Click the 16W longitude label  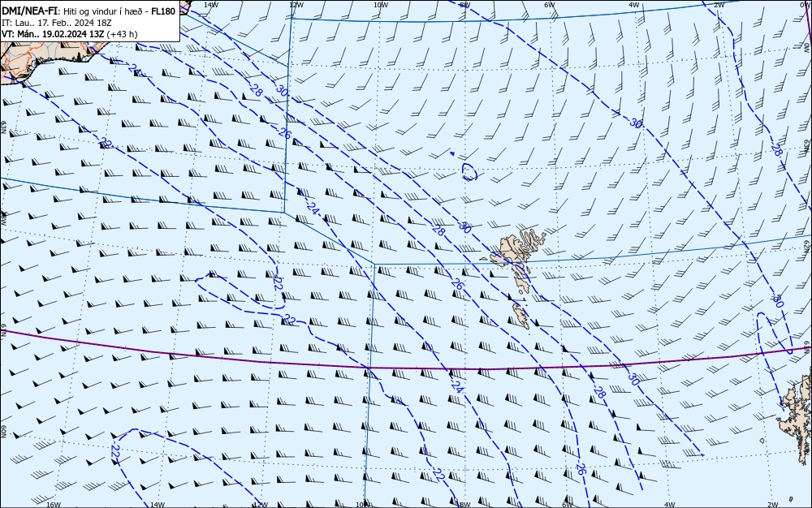[x=54, y=505]
